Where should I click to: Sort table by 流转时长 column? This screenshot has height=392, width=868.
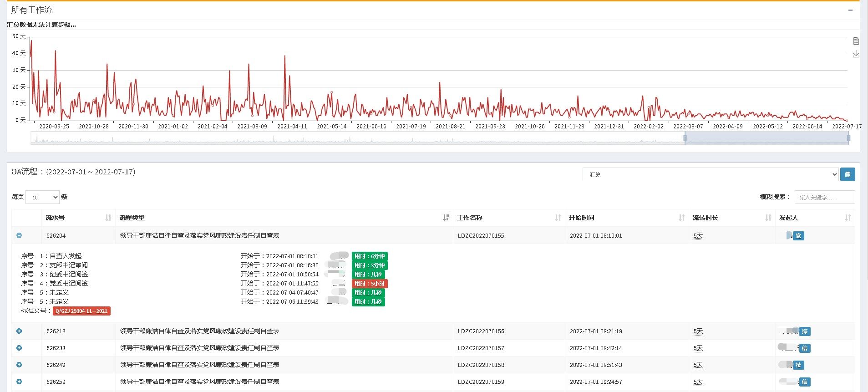(x=768, y=218)
